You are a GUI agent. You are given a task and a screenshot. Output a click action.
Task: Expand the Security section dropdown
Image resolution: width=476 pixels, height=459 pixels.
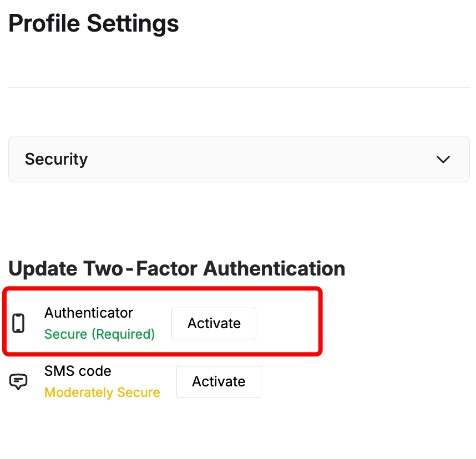coord(239,160)
